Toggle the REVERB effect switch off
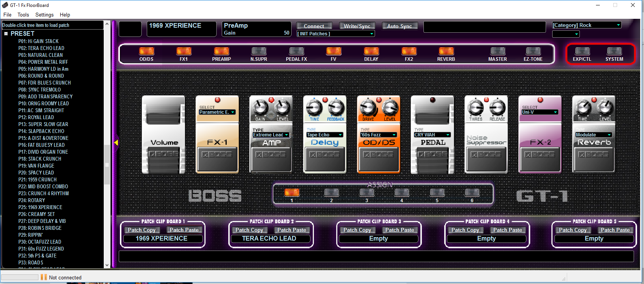The height and width of the screenshot is (284, 644). [446, 51]
